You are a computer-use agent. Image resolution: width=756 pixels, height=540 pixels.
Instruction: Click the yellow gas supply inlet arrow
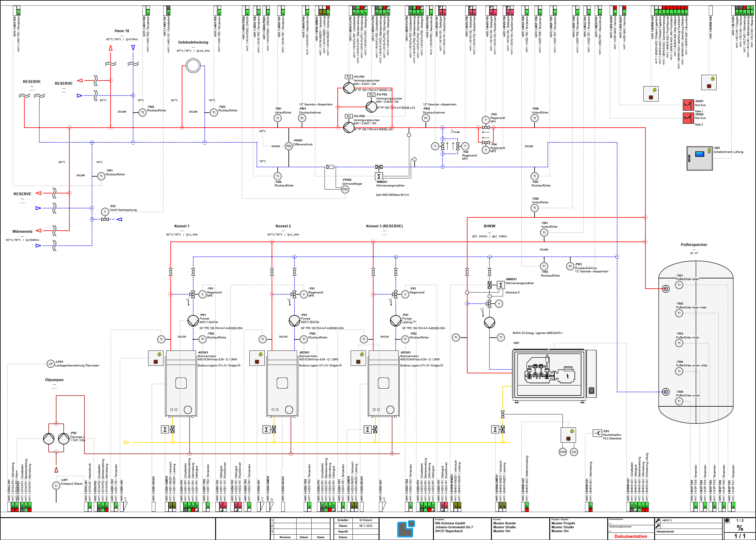127,442
